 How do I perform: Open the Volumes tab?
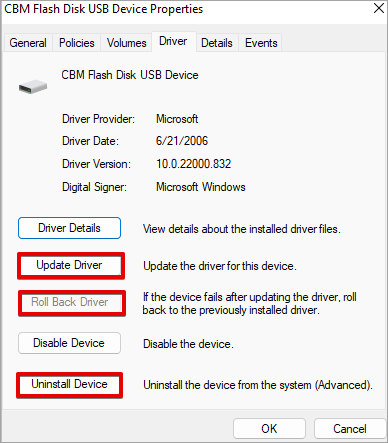(x=126, y=43)
